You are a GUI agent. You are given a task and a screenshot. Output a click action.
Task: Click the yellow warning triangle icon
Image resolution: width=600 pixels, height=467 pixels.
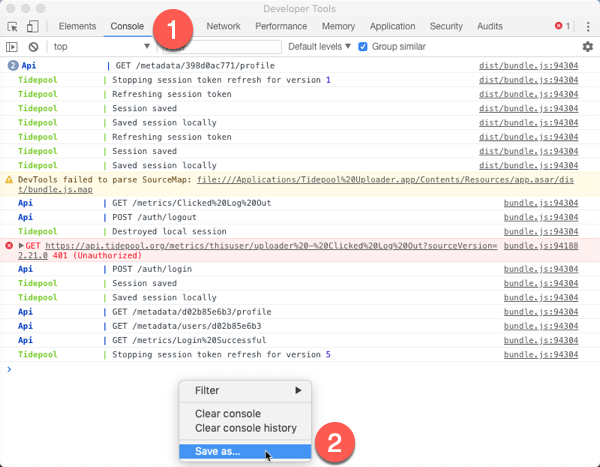click(x=9, y=180)
